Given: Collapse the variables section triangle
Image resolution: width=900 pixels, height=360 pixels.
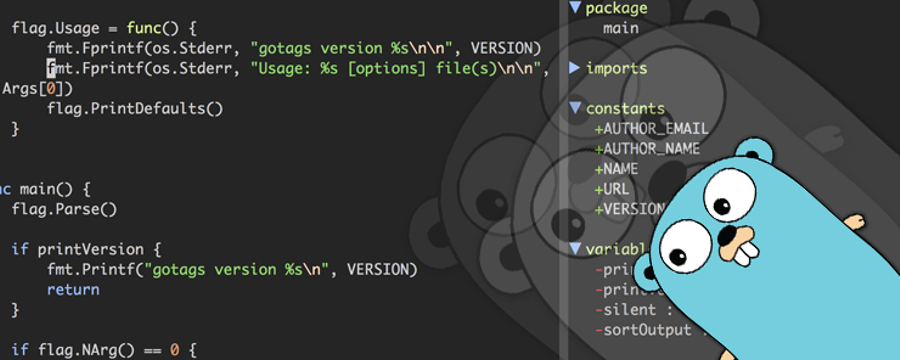Looking at the screenshot, I should (575, 249).
